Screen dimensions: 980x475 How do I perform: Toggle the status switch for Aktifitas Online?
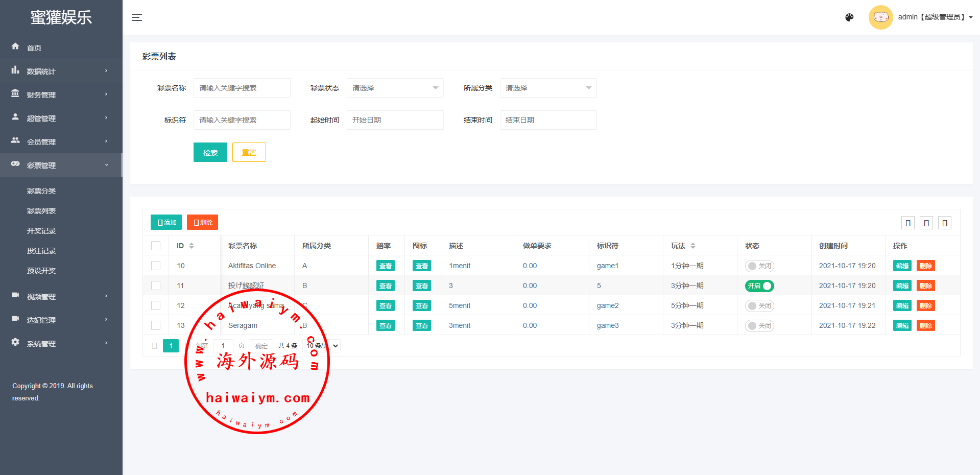coord(759,266)
